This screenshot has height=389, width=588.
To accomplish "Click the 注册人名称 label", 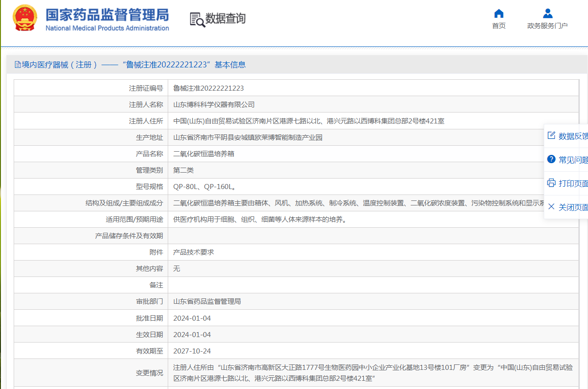I will 146,105.
